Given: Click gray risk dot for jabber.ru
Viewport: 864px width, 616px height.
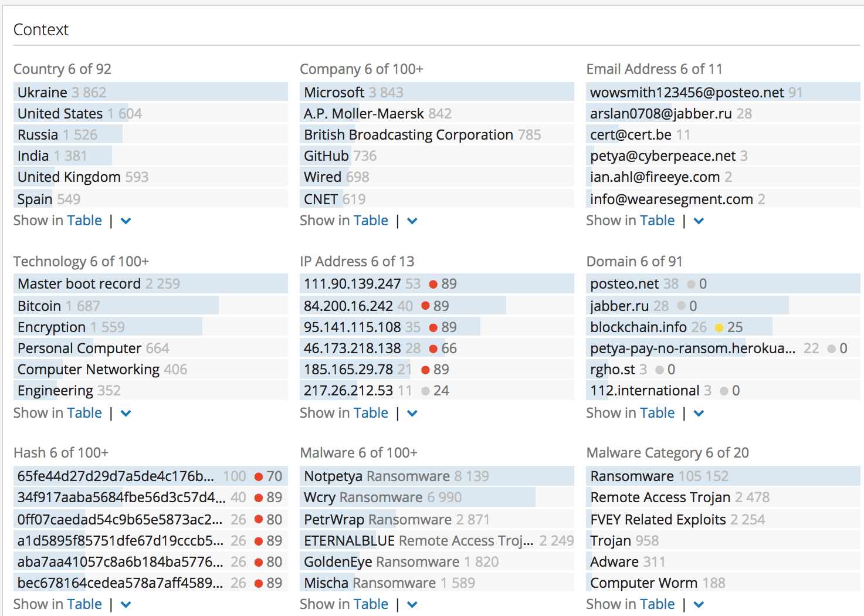Looking at the screenshot, I should 681,306.
